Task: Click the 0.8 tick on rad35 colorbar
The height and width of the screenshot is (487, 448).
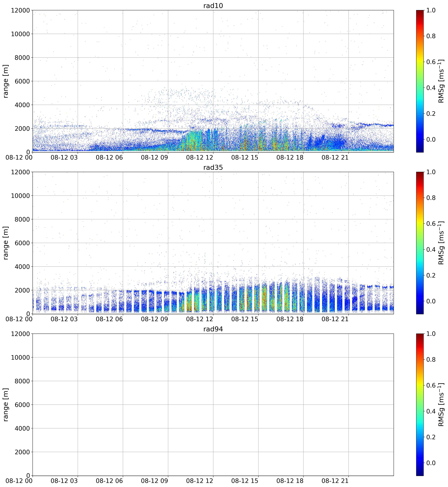Action: [x=431, y=198]
